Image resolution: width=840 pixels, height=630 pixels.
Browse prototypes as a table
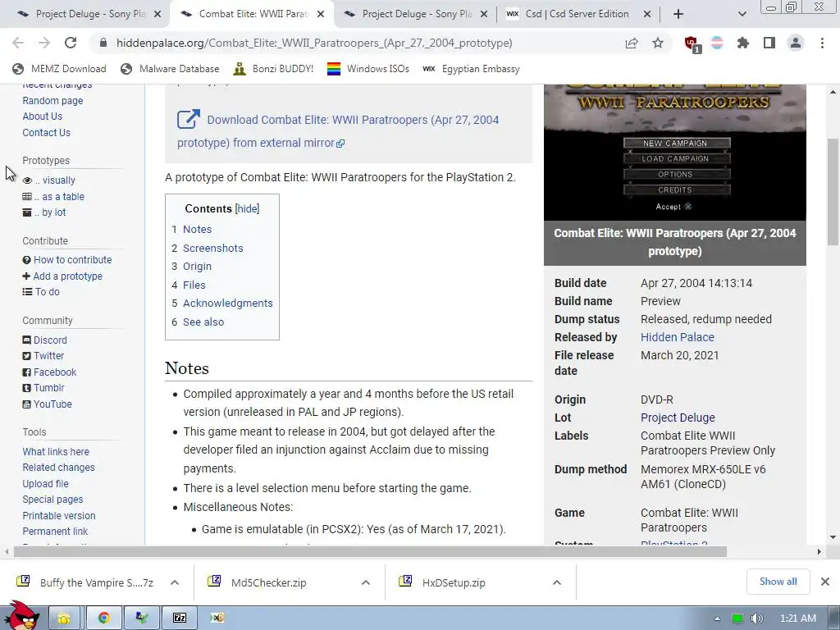click(x=53, y=197)
